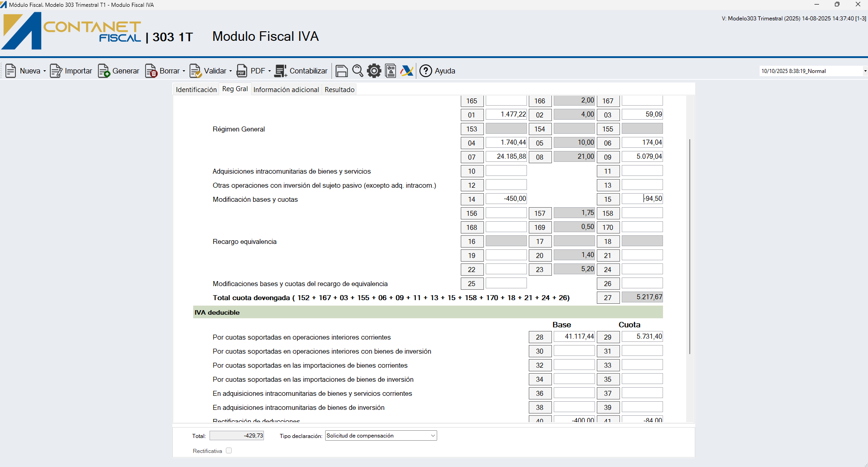Open the declaration version selector dropdown
This screenshot has height=467, width=868.
pos(865,71)
